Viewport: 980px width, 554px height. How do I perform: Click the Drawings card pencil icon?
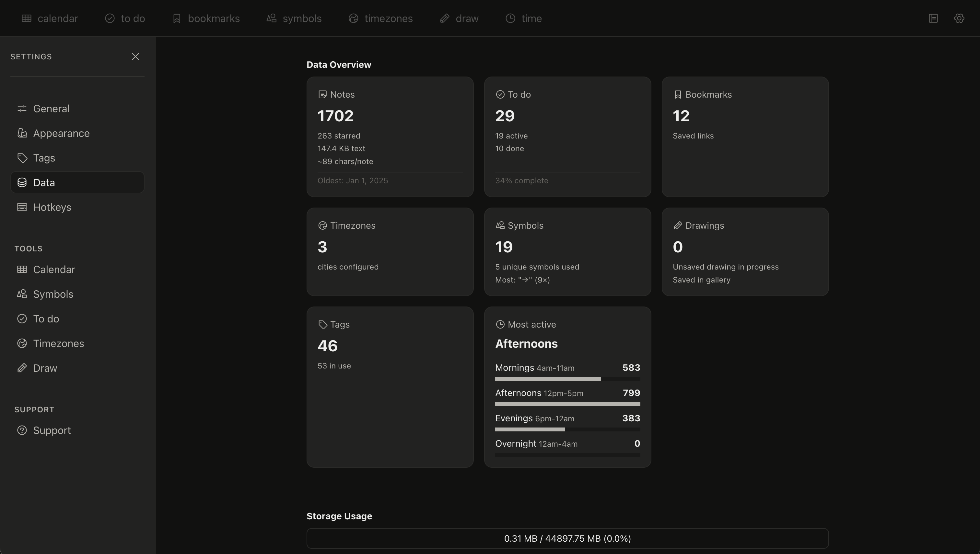click(678, 225)
